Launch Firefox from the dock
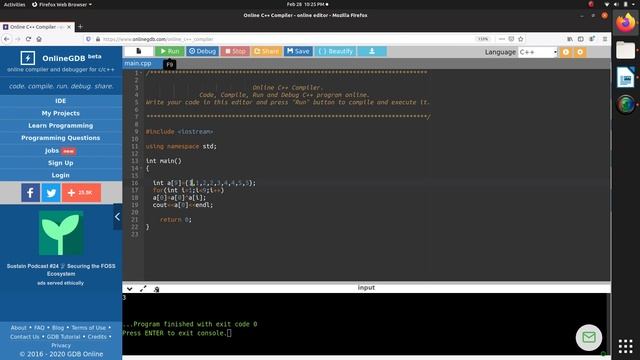640x360 pixels. pos(626,22)
